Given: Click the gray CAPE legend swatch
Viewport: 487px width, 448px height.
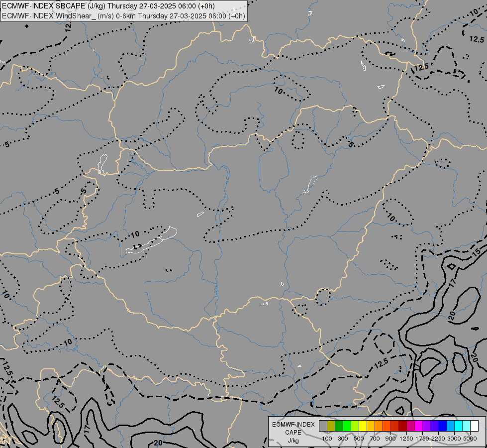Looking at the screenshot, I should coord(323,426).
